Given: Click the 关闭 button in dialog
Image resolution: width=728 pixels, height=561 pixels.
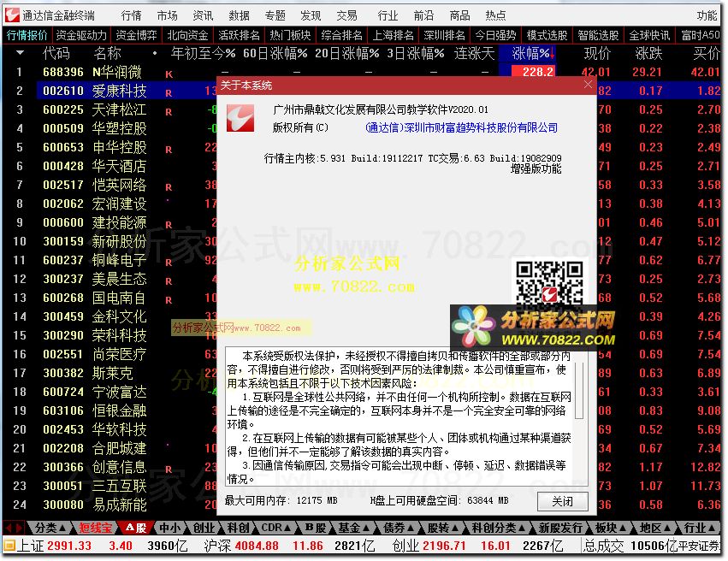Looking at the screenshot, I should click(562, 501).
